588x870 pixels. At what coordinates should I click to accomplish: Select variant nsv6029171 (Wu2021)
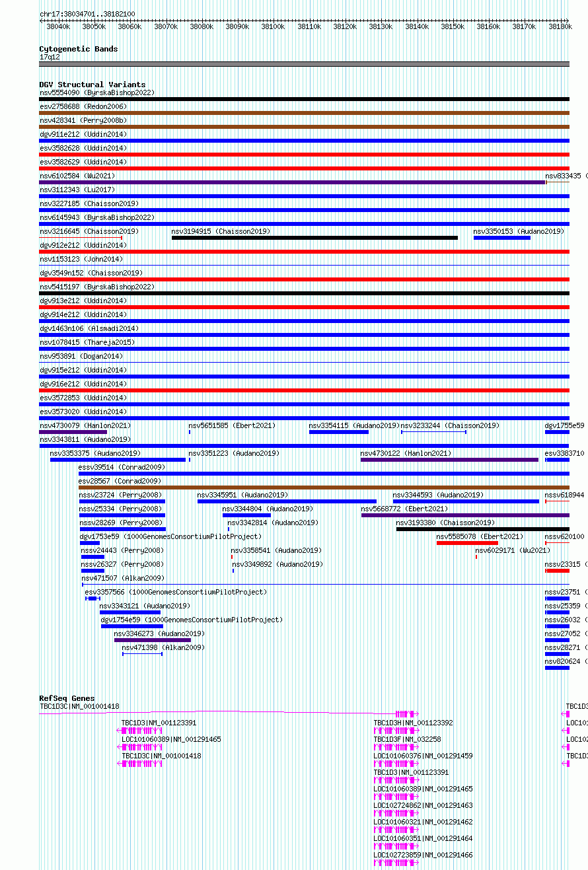(513, 551)
